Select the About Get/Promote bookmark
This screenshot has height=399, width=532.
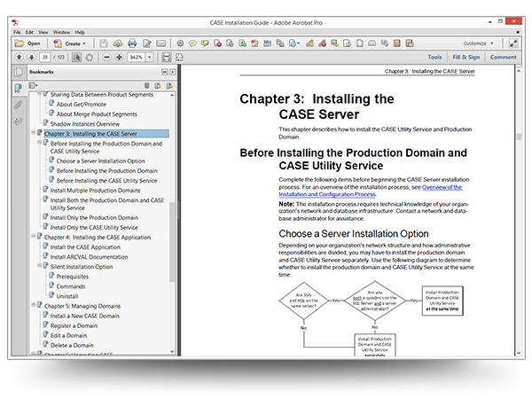pyautogui.click(x=82, y=105)
